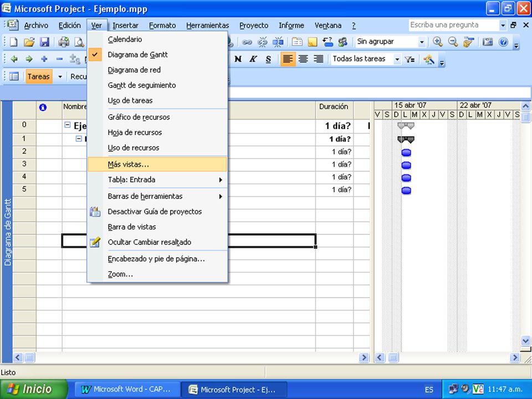Viewport: 532px width, 399px height.
Task: Click the Zoom out magnifier icon
Action: click(x=453, y=42)
